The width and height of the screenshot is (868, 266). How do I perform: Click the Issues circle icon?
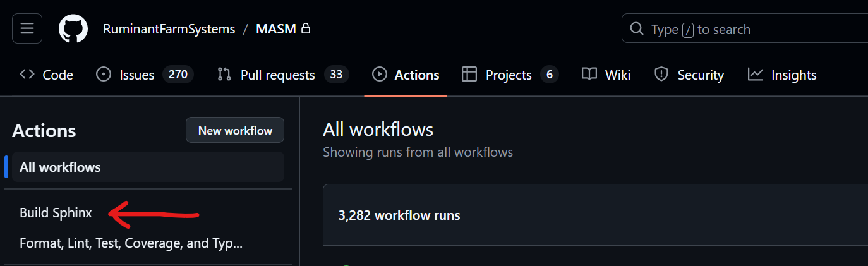click(x=104, y=75)
